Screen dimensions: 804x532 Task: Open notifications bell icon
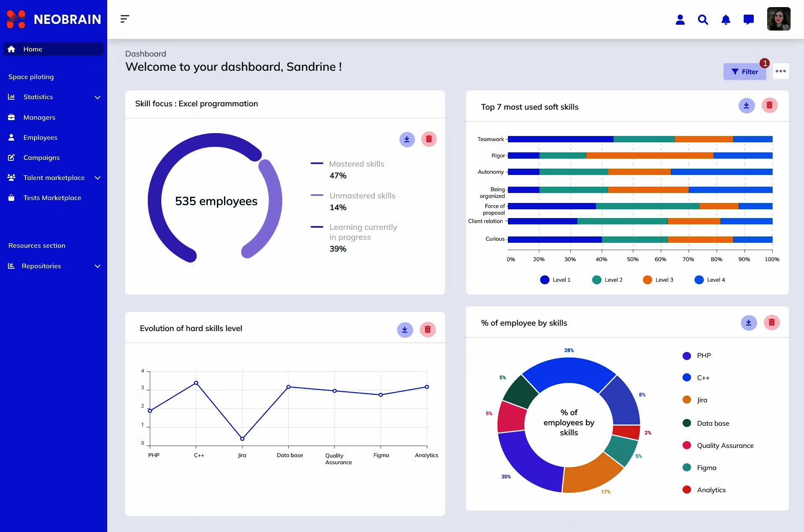726,19
